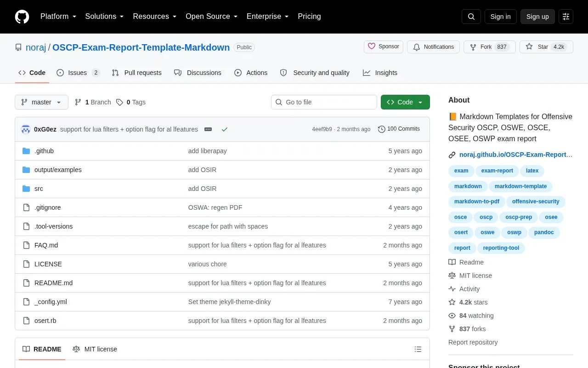Image resolution: width=588 pixels, height=368 pixels.
Task: Open the README outline list icon
Action: 418,349
